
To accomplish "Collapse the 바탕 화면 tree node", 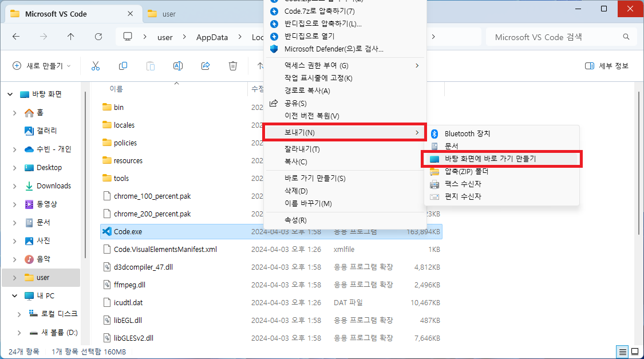I will click(x=10, y=94).
